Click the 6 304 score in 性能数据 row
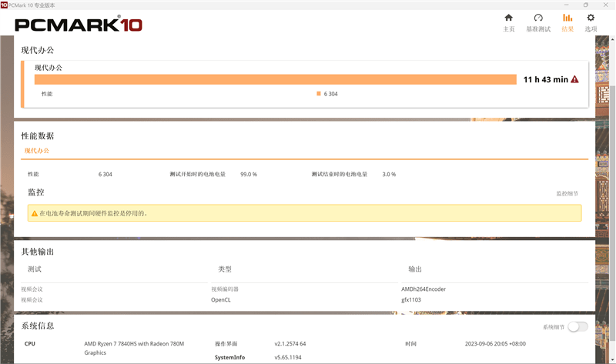This screenshot has width=616, height=364. [105, 175]
